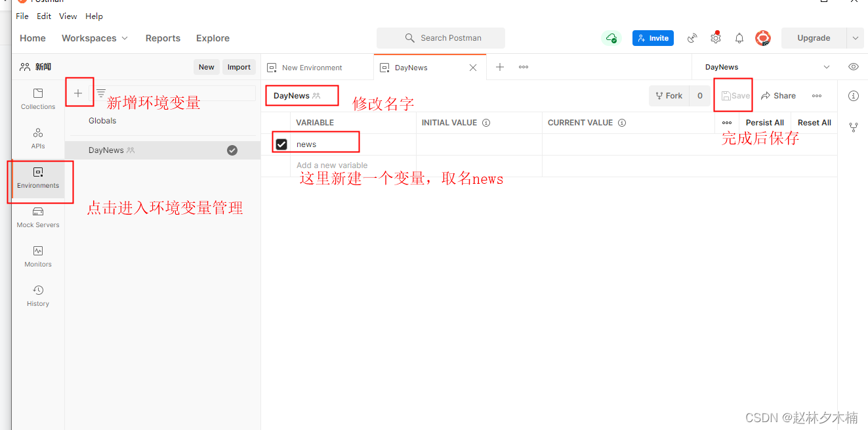Screen dimensions: 868x430
Task: Click the Upgrade button
Action: point(814,38)
